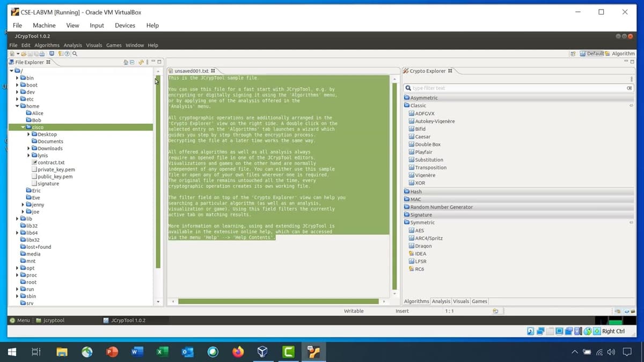Select the Vigenère algorithm entry

425,175
